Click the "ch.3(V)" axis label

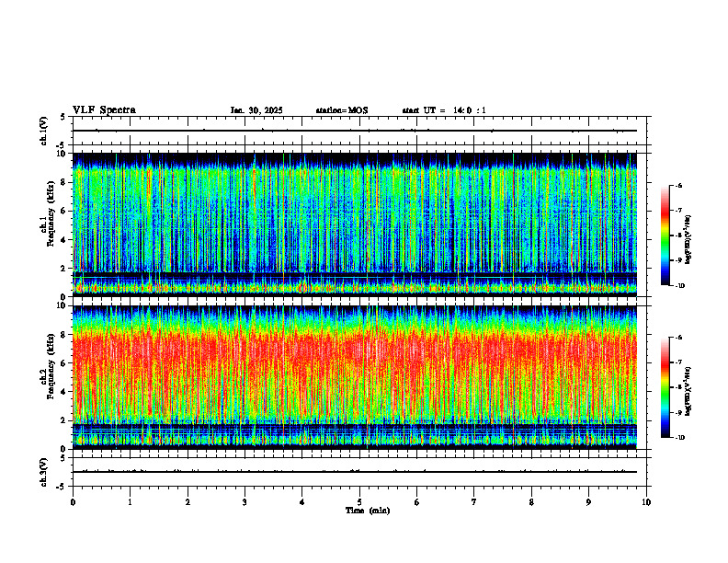click(44, 472)
